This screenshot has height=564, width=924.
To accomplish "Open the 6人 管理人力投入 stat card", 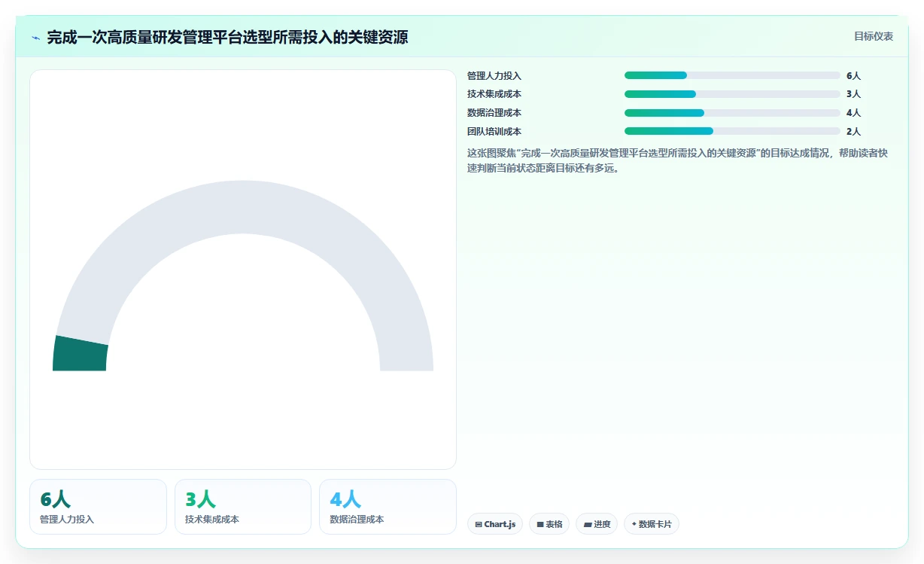I will coord(98,507).
